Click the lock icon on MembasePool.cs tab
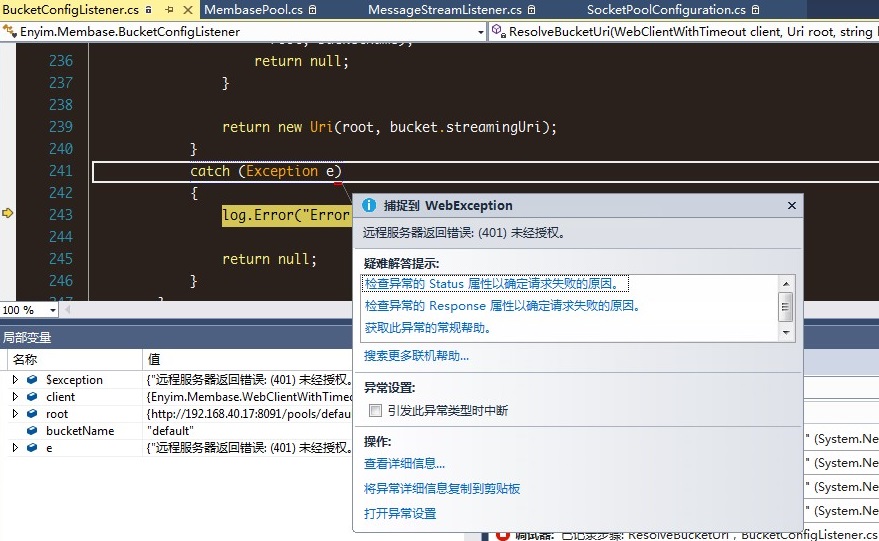Screen dimensions: 879x541 click(313, 10)
